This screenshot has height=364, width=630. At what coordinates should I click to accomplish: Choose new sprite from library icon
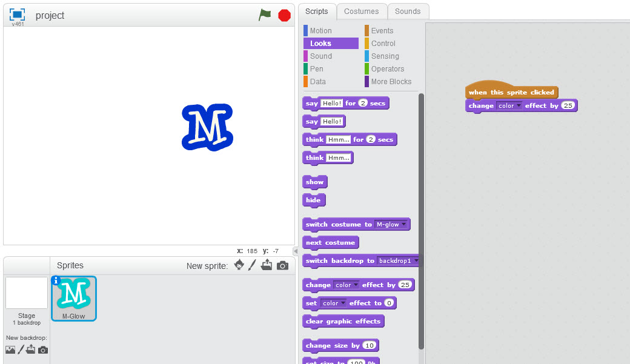(x=239, y=265)
